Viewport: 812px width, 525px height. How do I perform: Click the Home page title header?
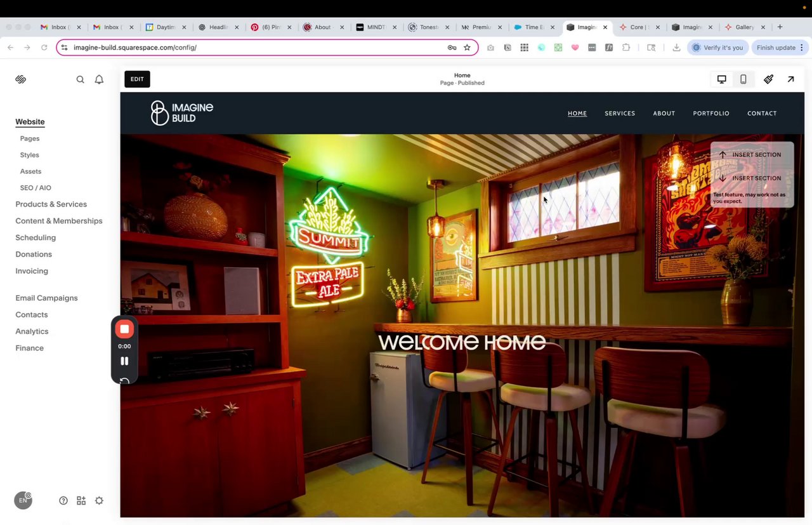(462, 76)
